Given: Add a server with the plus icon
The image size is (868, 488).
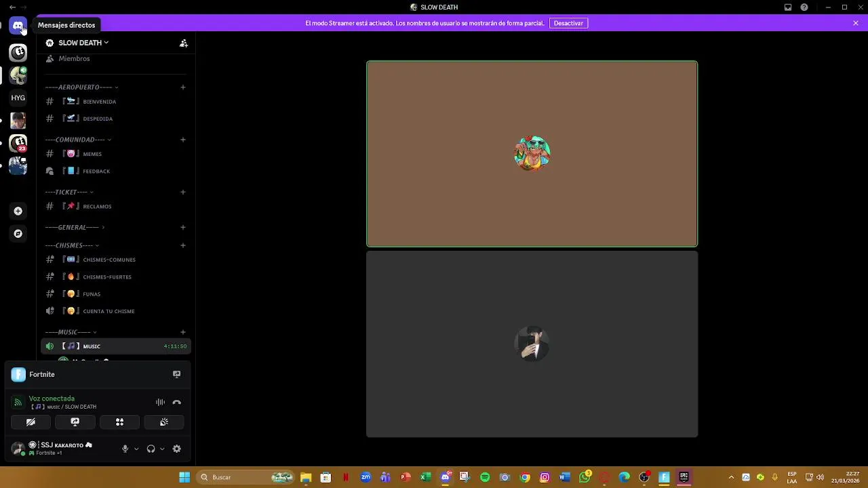Looking at the screenshot, I should pyautogui.click(x=18, y=211).
